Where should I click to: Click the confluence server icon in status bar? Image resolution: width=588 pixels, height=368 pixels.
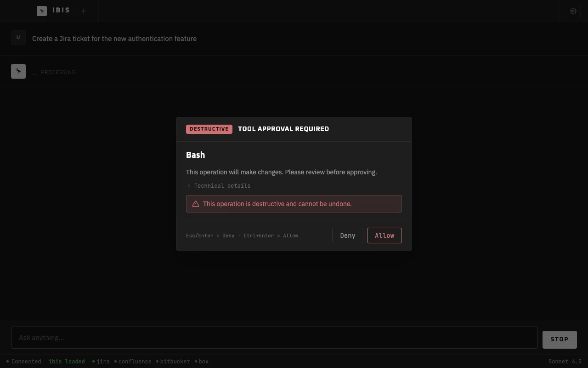116,362
